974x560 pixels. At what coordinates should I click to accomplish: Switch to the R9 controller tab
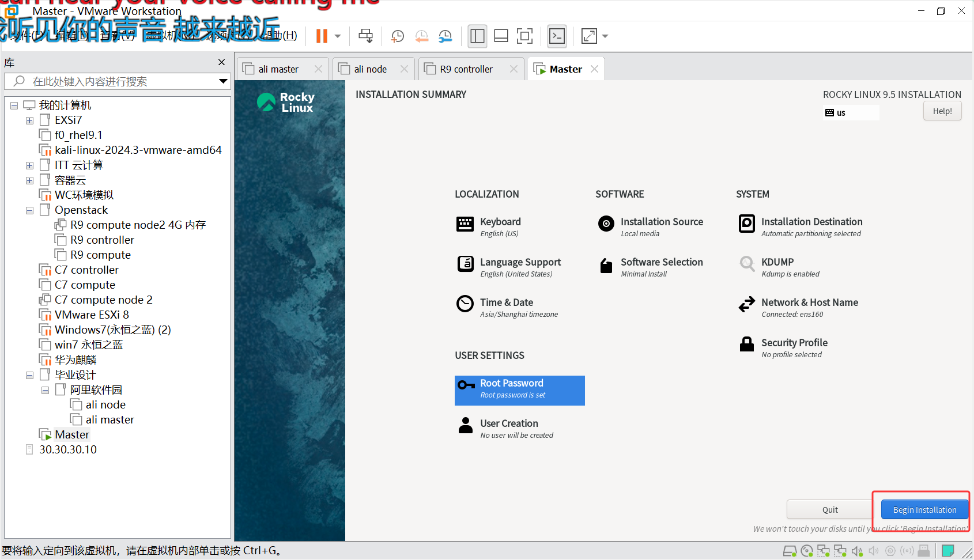(x=466, y=69)
